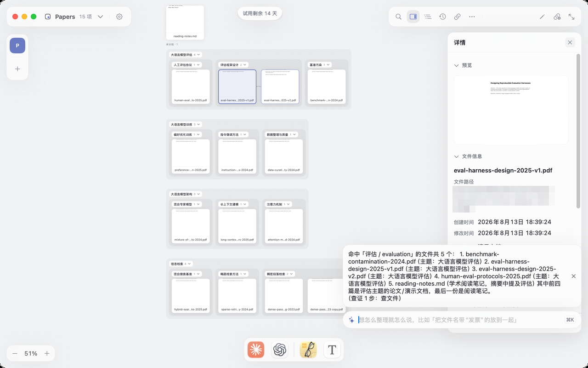Click the ⌘K shortcut badge

click(570, 320)
